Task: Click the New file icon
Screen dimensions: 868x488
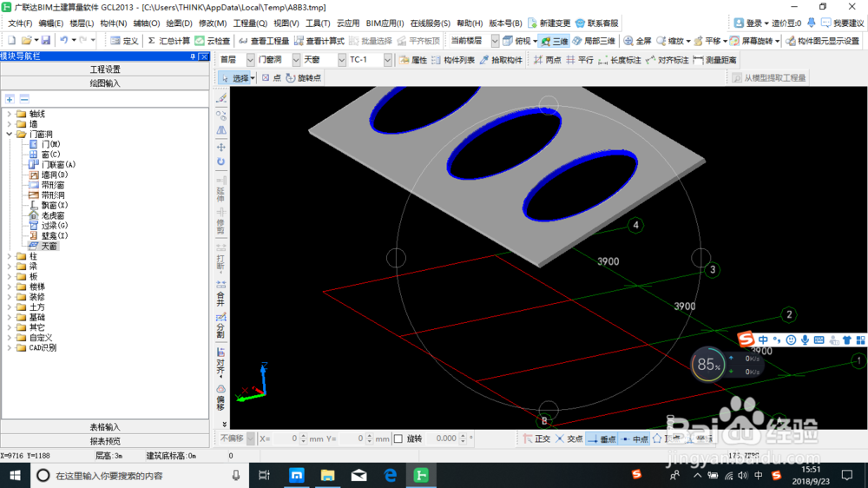Action: pyautogui.click(x=11, y=41)
